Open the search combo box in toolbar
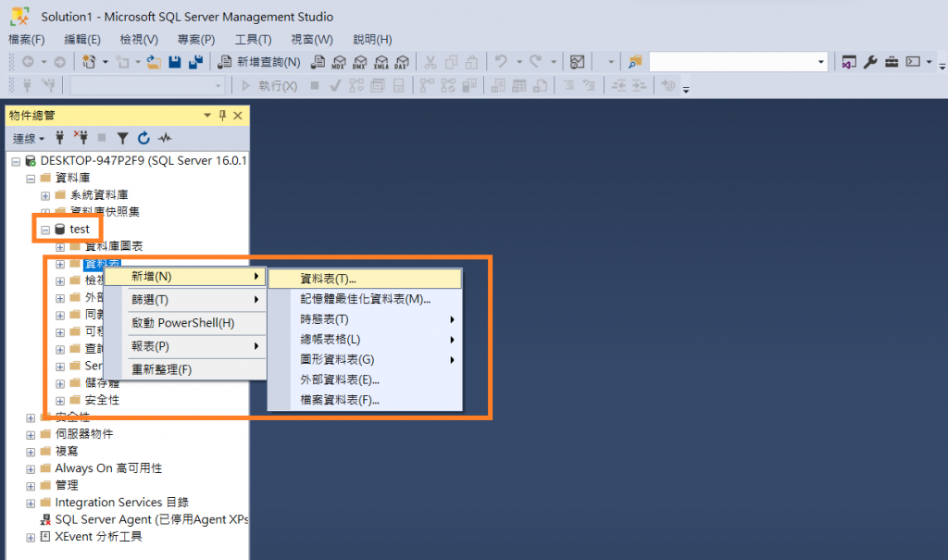This screenshot has height=560, width=948. point(738,62)
